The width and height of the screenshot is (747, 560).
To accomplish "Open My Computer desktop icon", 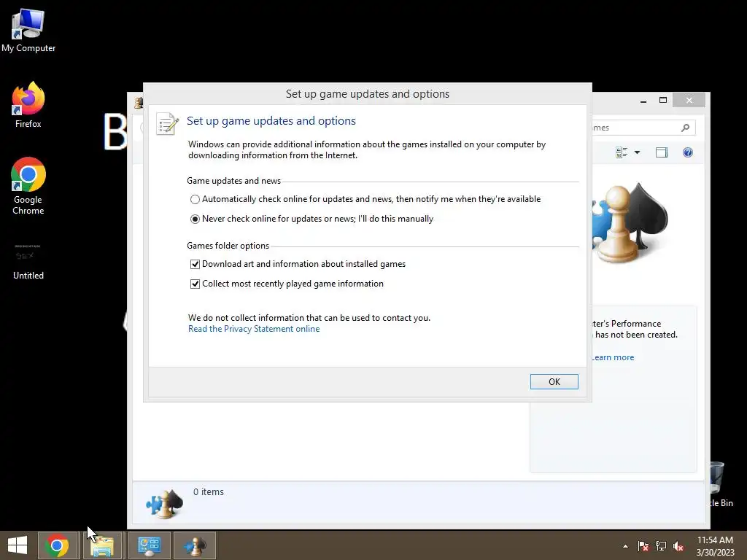I will (28, 30).
